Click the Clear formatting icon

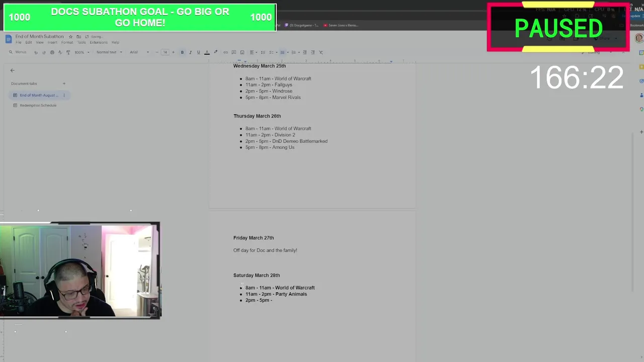tap(321, 52)
